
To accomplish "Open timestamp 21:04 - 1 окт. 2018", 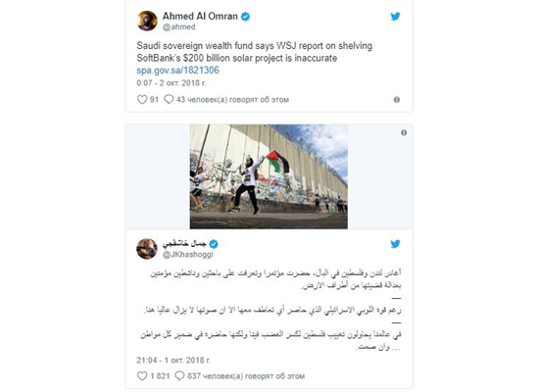I will (173, 360).
